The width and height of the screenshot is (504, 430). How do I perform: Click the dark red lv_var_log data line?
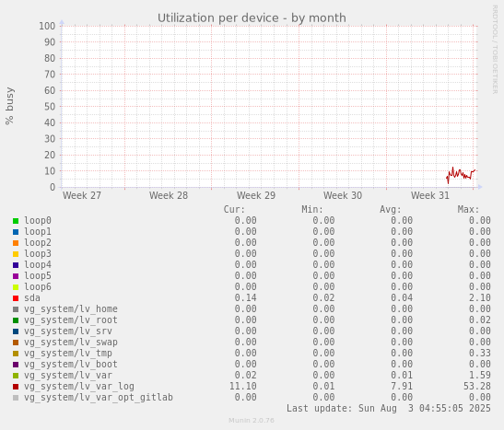tap(461, 174)
